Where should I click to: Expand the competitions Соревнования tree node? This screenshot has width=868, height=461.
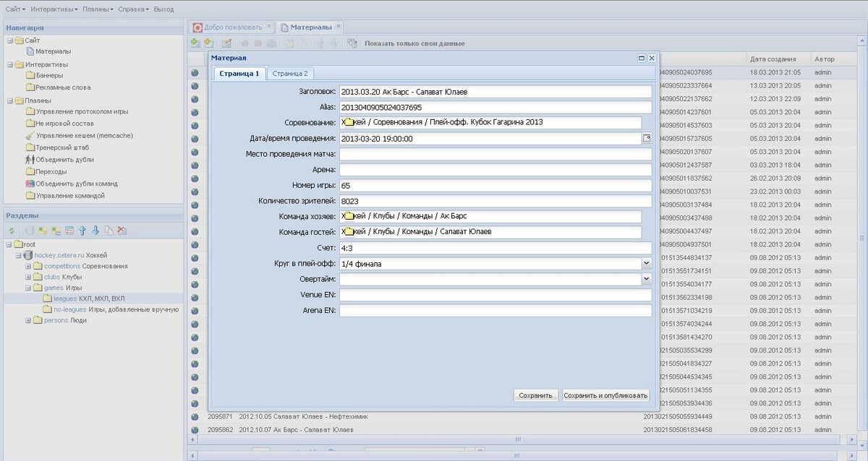point(29,267)
